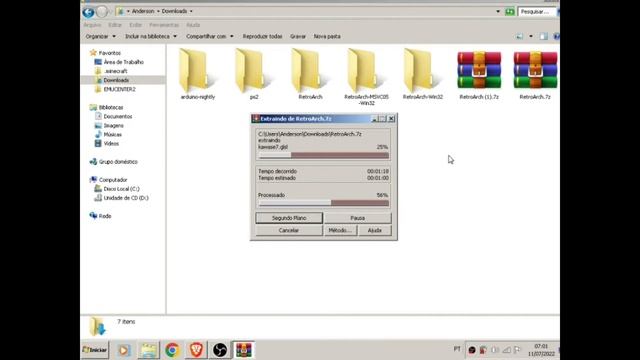Click Anderson in the address breadcrumb
The image size is (640, 360).
click(x=143, y=11)
